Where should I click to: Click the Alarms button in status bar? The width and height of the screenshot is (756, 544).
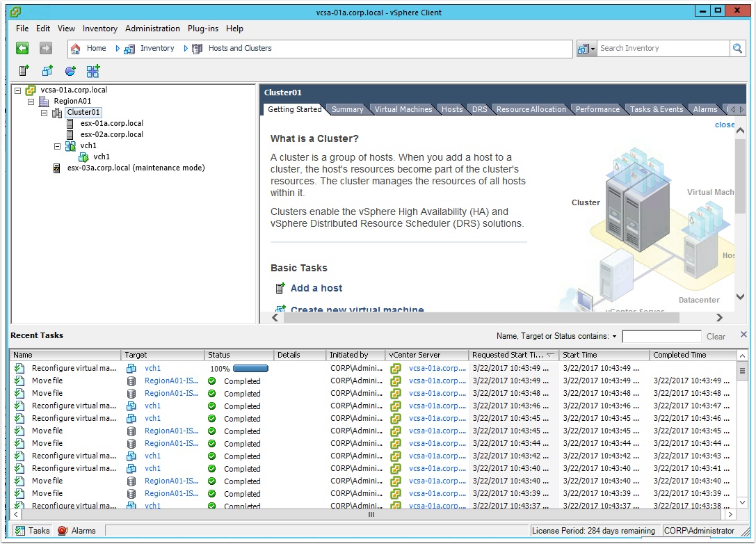coord(77,531)
